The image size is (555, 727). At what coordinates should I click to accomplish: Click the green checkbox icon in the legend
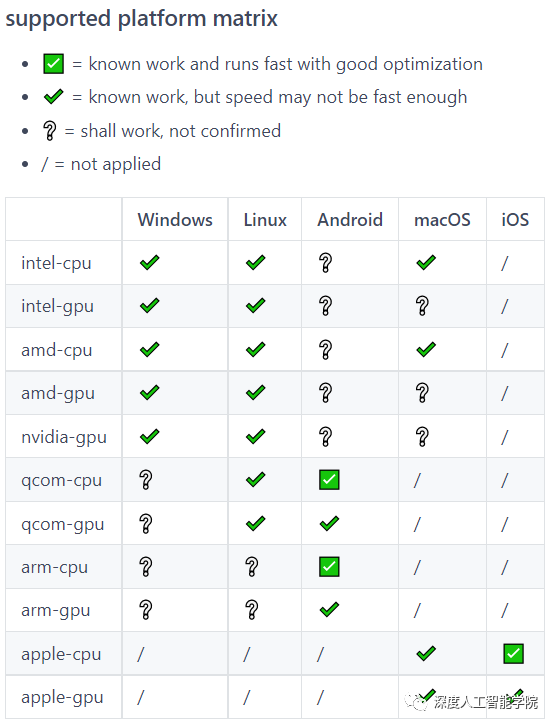coord(53,64)
